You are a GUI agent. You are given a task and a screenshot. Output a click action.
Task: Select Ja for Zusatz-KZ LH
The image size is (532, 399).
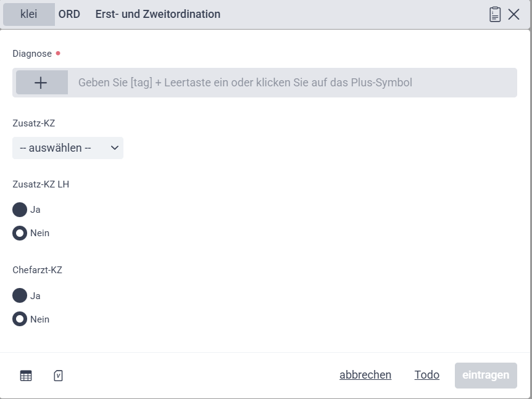point(20,210)
